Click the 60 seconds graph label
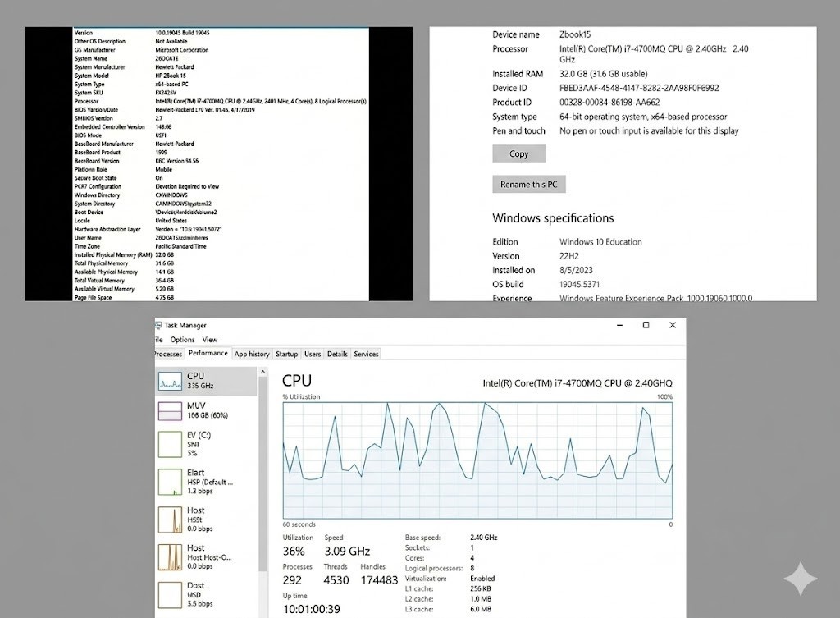840x618 pixels. coord(299,524)
